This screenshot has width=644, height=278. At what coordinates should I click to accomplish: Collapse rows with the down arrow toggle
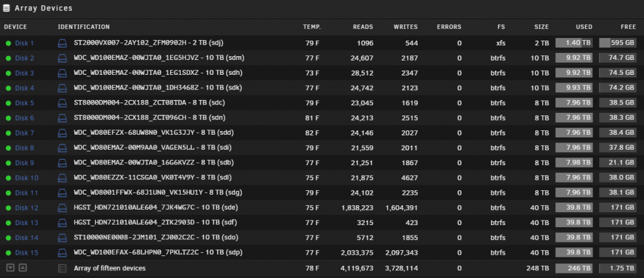point(10,268)
